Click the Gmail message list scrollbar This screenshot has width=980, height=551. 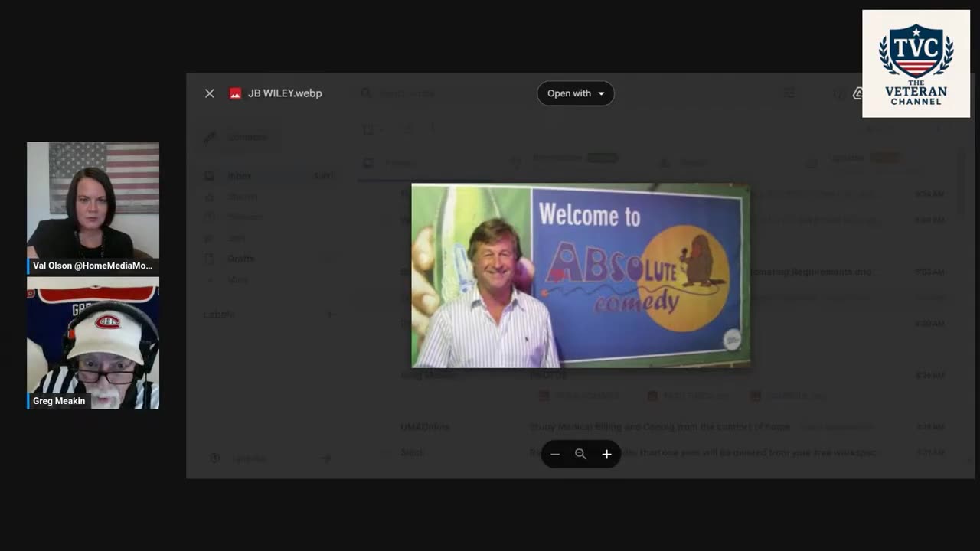pyautogui.click(x=962, y=184)
